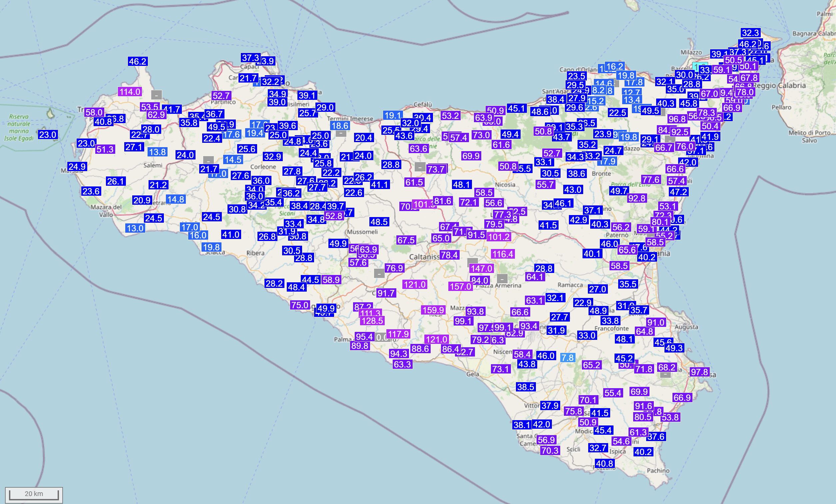The image size is (836, 504).
Task: Select the 7.8 light blue marker
Action: click(567, 358)
